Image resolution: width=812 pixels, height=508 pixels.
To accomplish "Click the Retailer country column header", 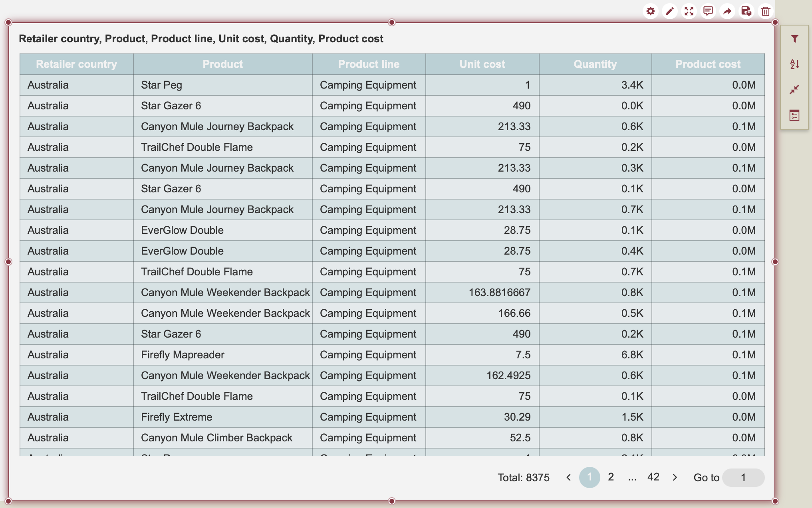I will coord(76,64).
